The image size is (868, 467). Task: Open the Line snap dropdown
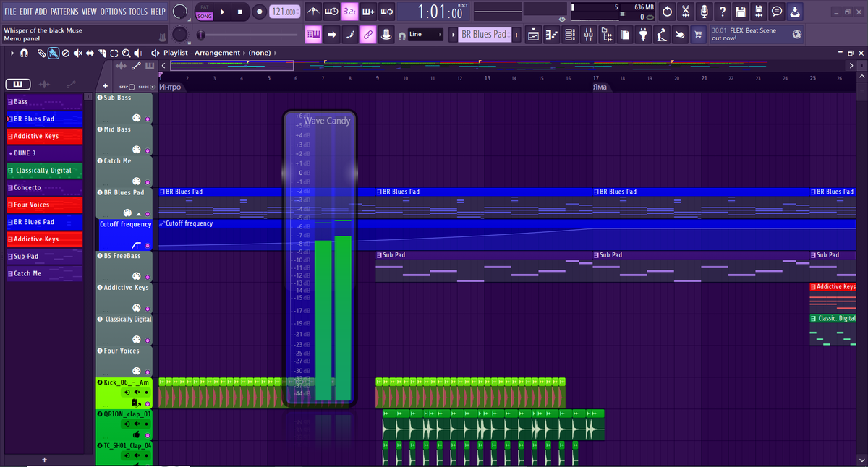[x=425, y=34]
